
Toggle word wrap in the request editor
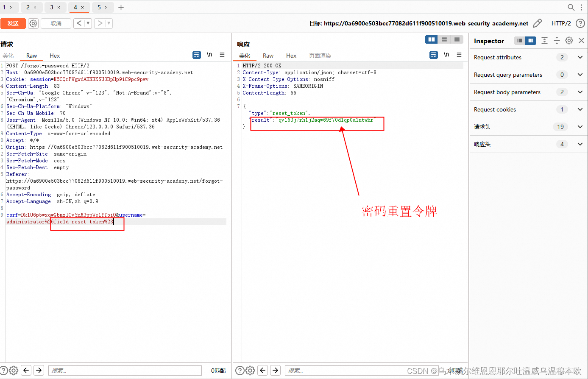click(x=196, y=55)
